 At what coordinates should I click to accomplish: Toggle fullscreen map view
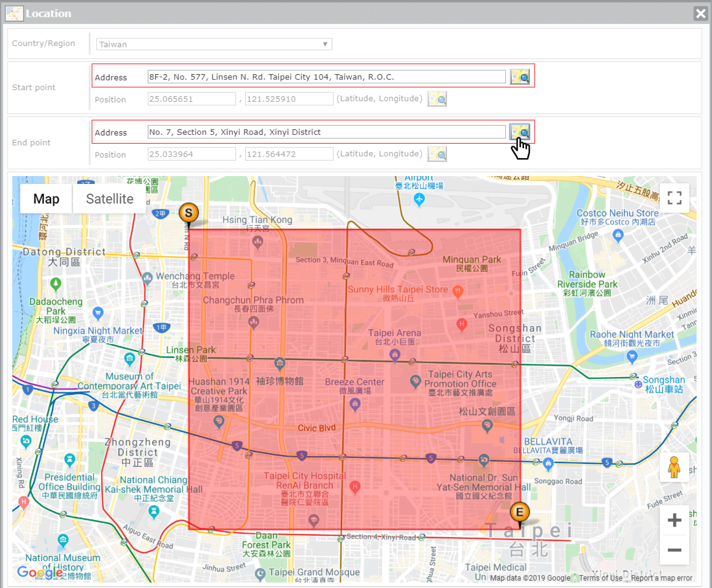click(x=674, y=198)
